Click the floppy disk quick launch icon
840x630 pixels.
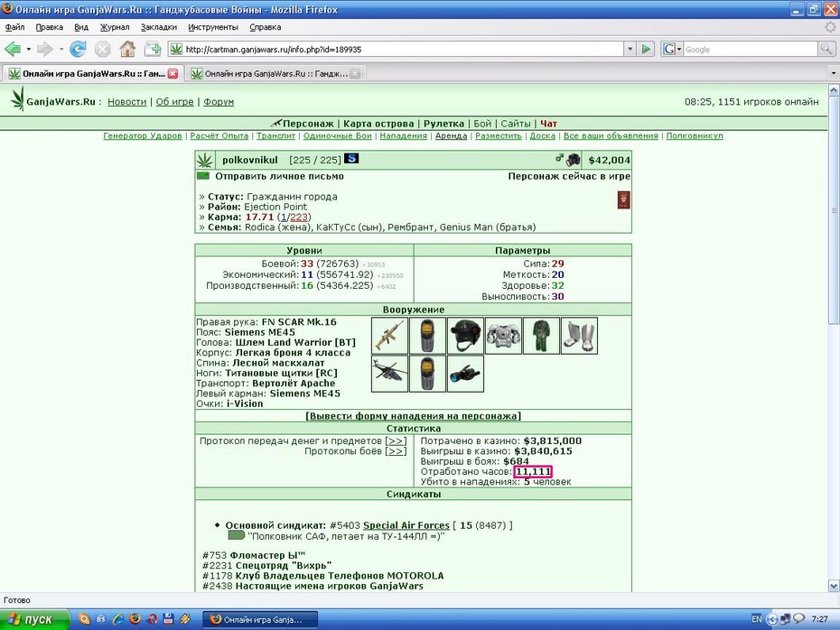pyautogui.click(x=168, y=619)
